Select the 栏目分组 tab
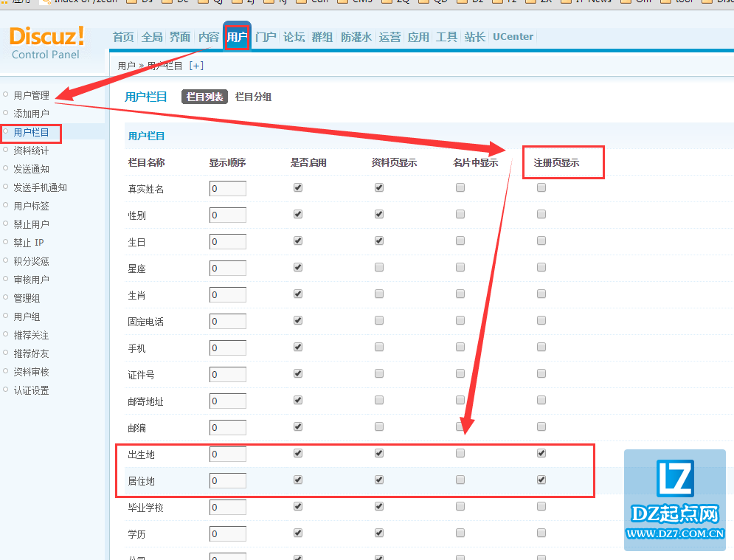Image resolution: width=734 pixels, height=560 pixels. pos(253,97)
